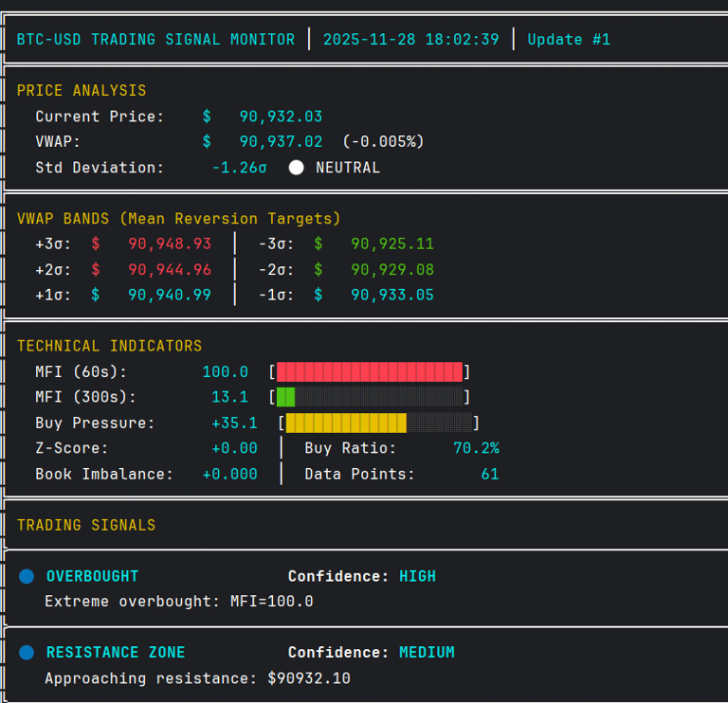Select Data Points value 61
This screenshot has height=703, width=728.
[490, 475]
